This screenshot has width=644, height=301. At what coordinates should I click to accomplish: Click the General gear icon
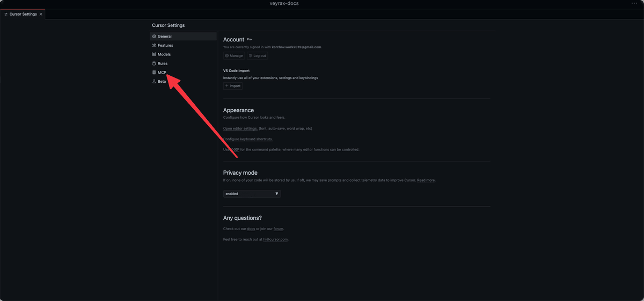click(x=154, y=37)
